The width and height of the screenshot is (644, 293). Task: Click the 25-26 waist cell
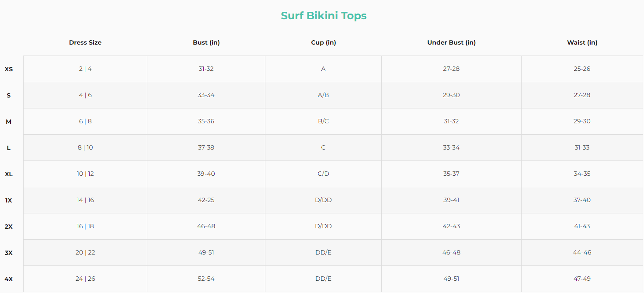(x=582, y=69)
